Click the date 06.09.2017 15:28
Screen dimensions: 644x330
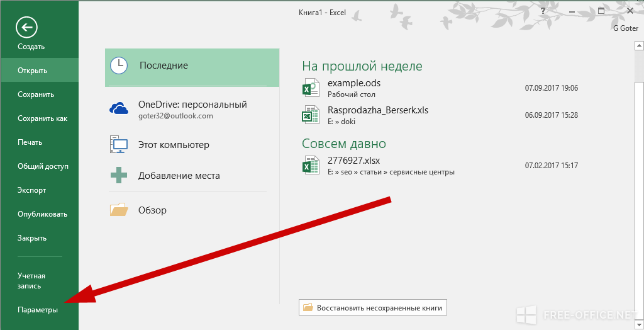[552, 115]
